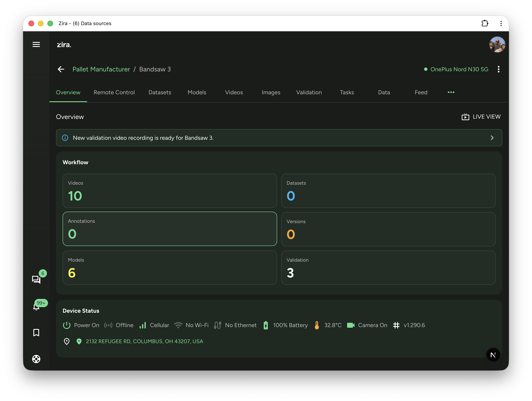Click the No Wi-Fi icon

178,325
